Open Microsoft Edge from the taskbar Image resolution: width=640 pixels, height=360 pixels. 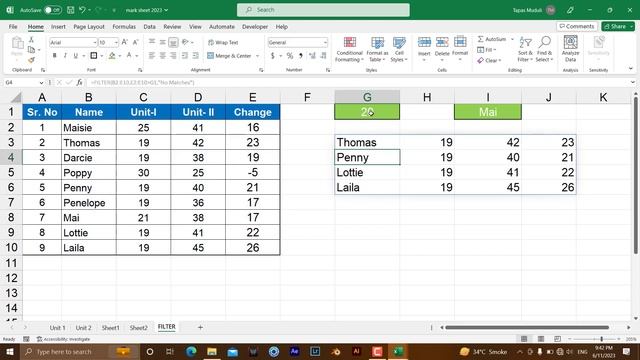tap(191, 351)
